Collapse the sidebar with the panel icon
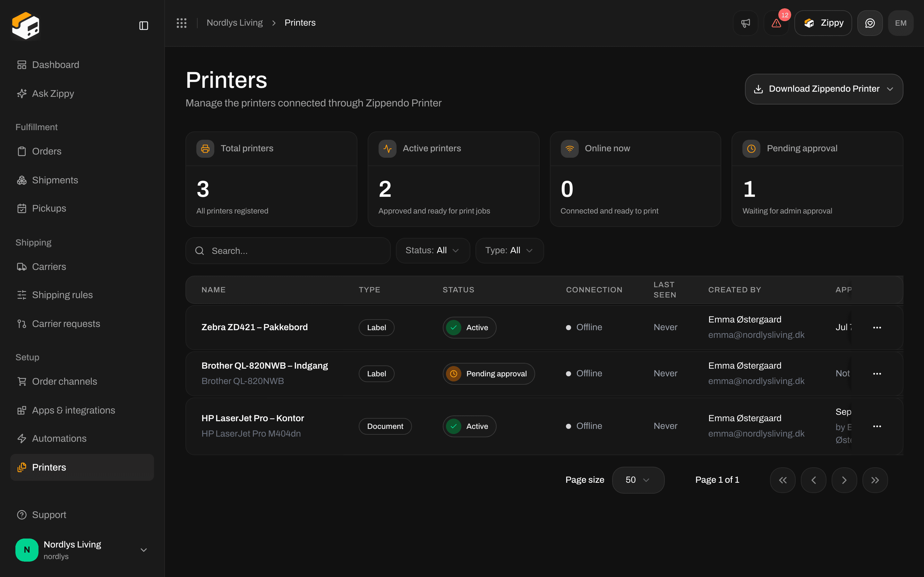Screen dimensions: 924x577 pyautogui.click(x=143, y=26)
